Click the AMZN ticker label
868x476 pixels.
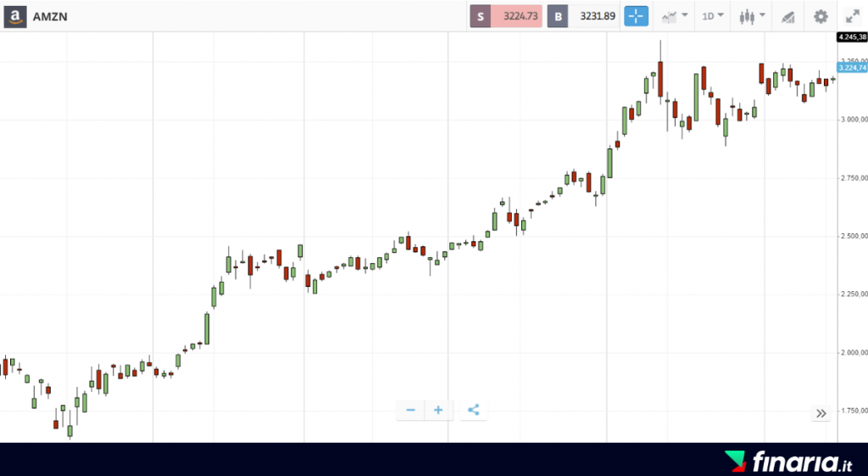pyautogui.click(x=50, y=17)
